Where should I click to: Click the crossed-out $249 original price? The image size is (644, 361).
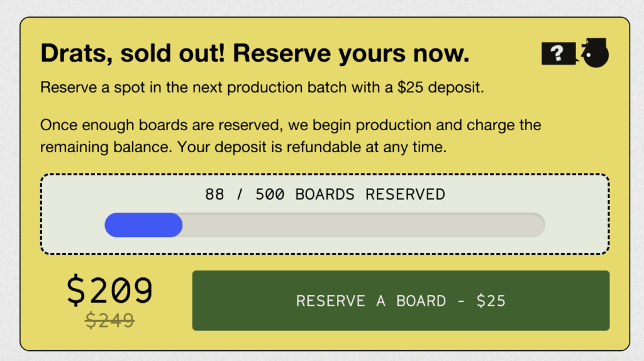click(x=110, y=321)
